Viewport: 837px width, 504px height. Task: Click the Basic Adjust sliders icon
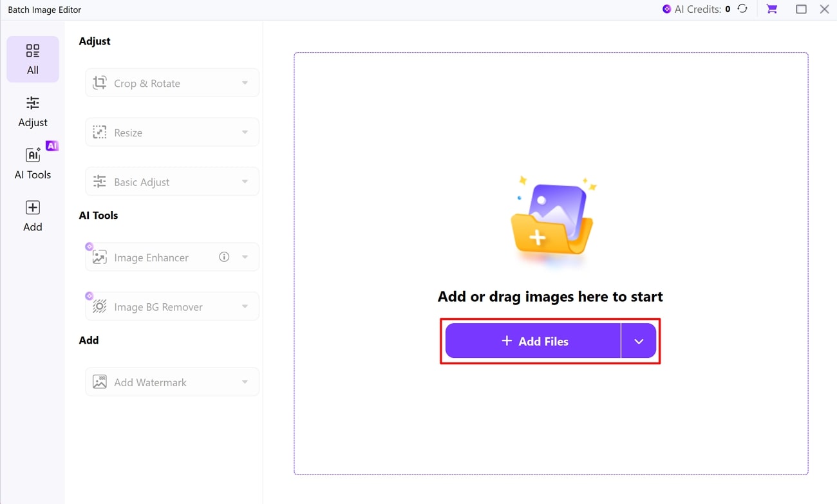click(99, 182)
